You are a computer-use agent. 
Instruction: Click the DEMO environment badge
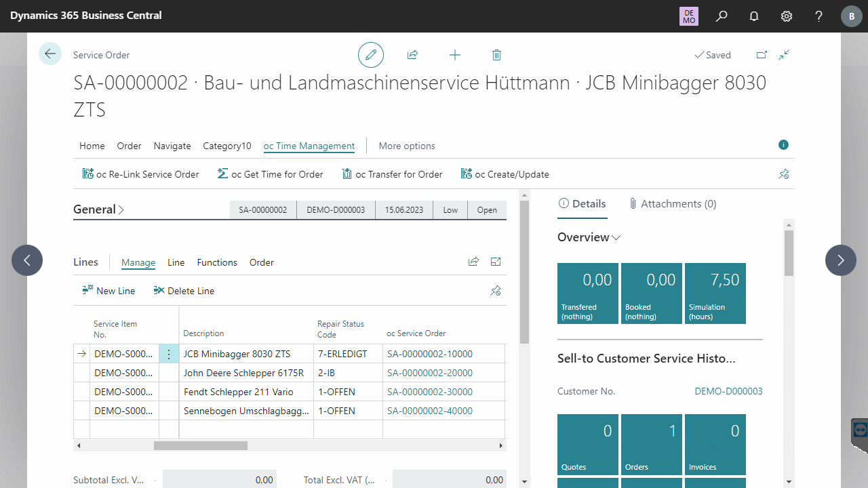coord(689,16)
